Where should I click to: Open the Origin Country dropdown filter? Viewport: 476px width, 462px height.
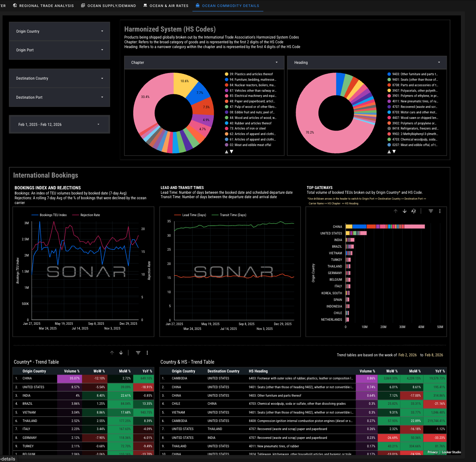pyautogui.click(x=59, y=32)
